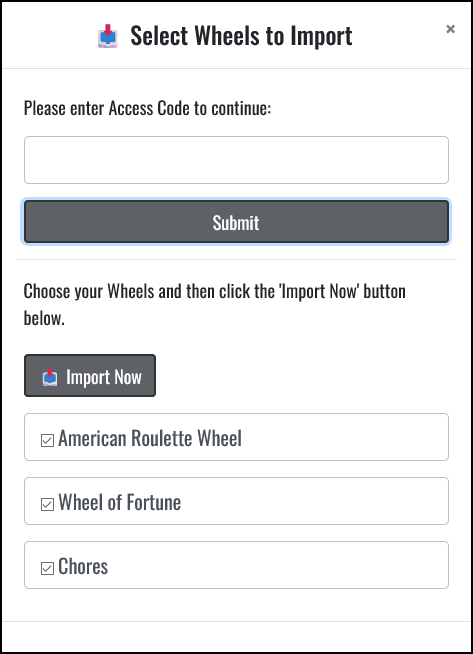The width and height of the screenshot is (473, 654).
Task: Close the Select Wheels to Import dialog
Action: (x=450, y=29)
